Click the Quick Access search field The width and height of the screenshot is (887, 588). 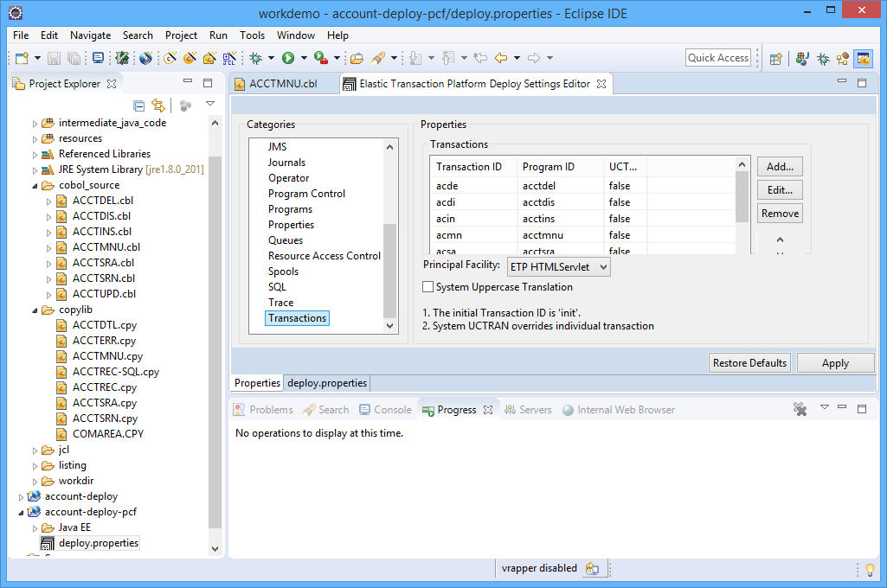[718, 58]
